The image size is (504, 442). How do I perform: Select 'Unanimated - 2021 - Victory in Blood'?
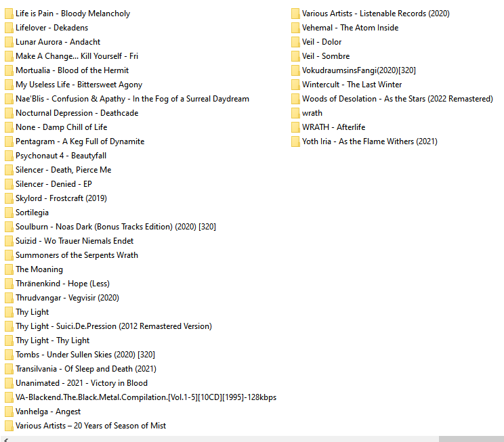[x=82, y=383]
